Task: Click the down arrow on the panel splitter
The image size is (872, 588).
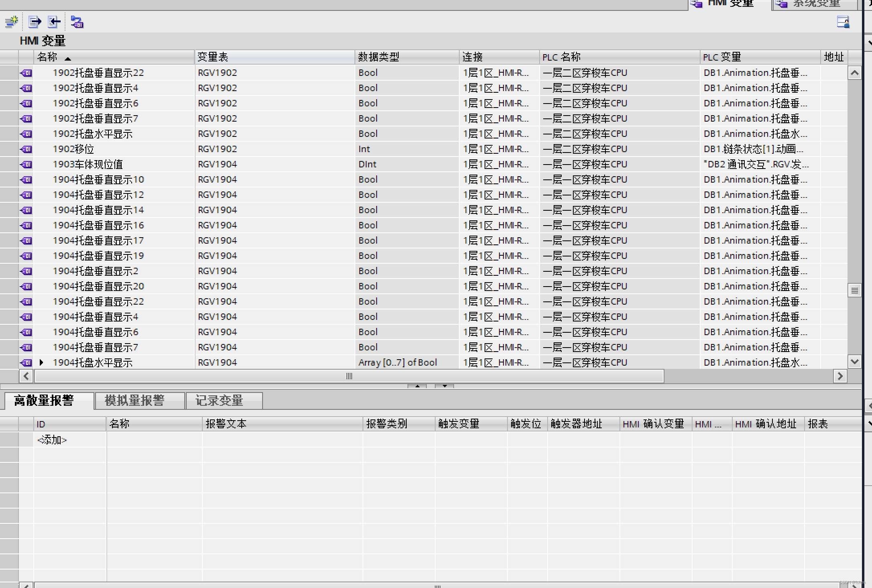Action: coord(444,386)
